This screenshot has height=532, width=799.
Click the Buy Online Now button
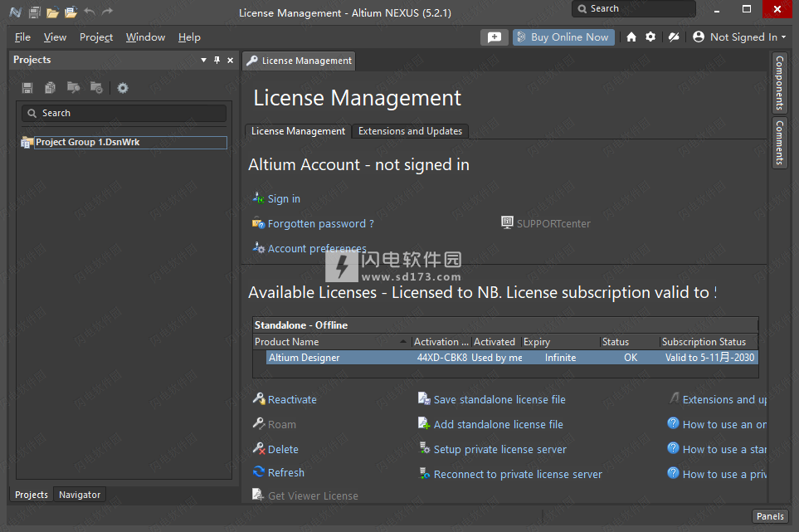click(x=563, y=37)
